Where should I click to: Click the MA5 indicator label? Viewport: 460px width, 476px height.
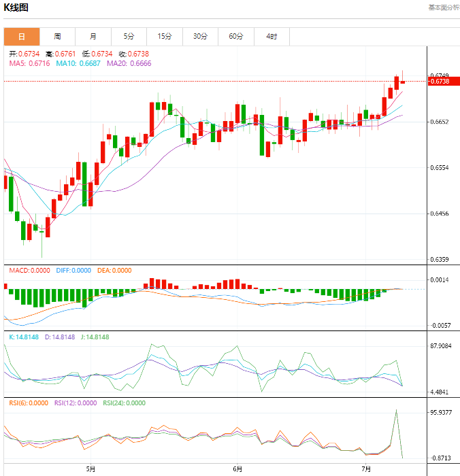point(29,63)
